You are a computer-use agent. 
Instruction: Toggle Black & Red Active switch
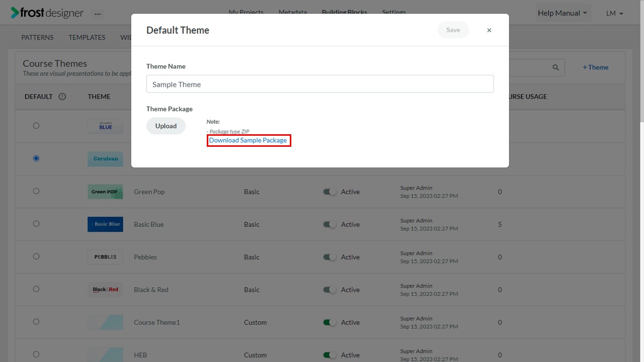330,290
